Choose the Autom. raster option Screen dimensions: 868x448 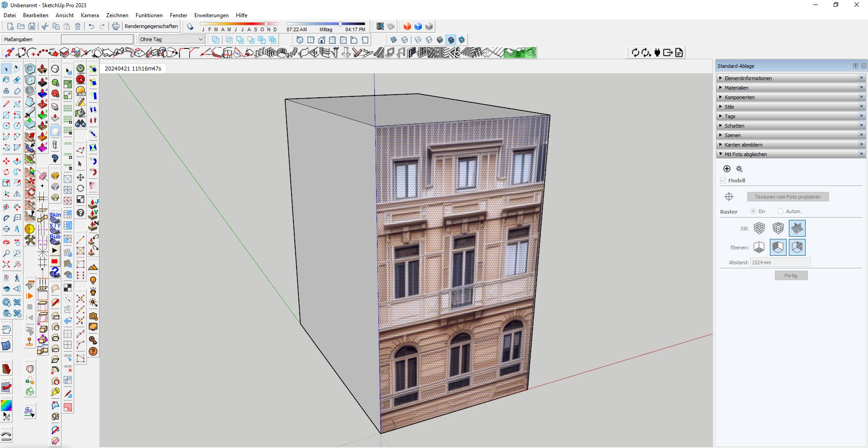[x=780, y=211]
